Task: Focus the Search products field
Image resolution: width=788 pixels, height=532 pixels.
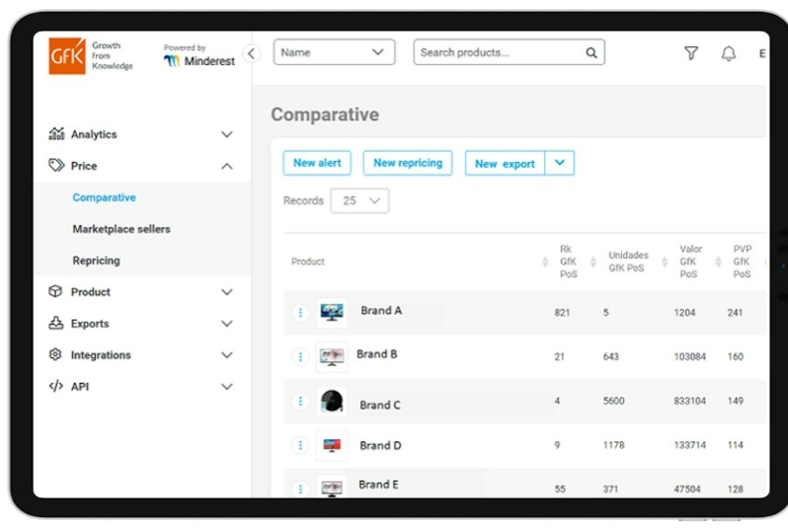Action: coord(499,53)
